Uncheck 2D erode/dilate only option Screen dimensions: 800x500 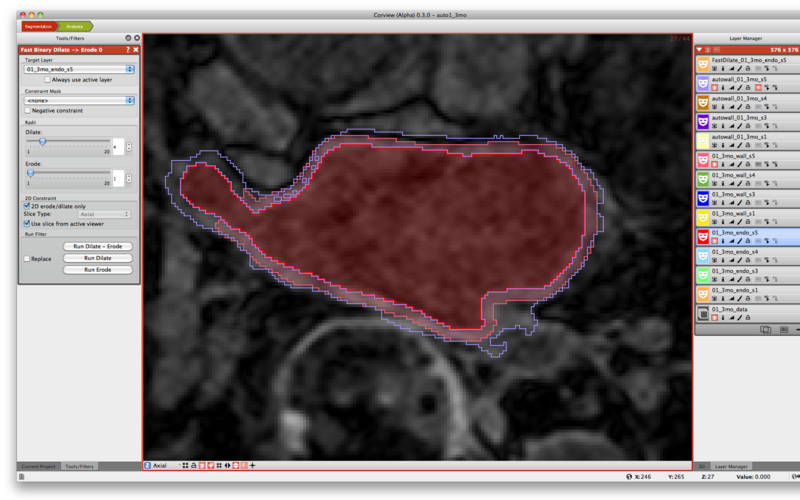27,206
